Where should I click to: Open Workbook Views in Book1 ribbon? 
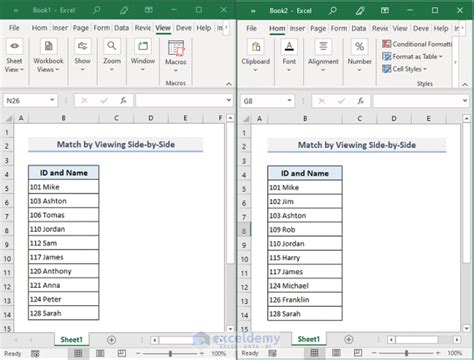pos(48,55)
